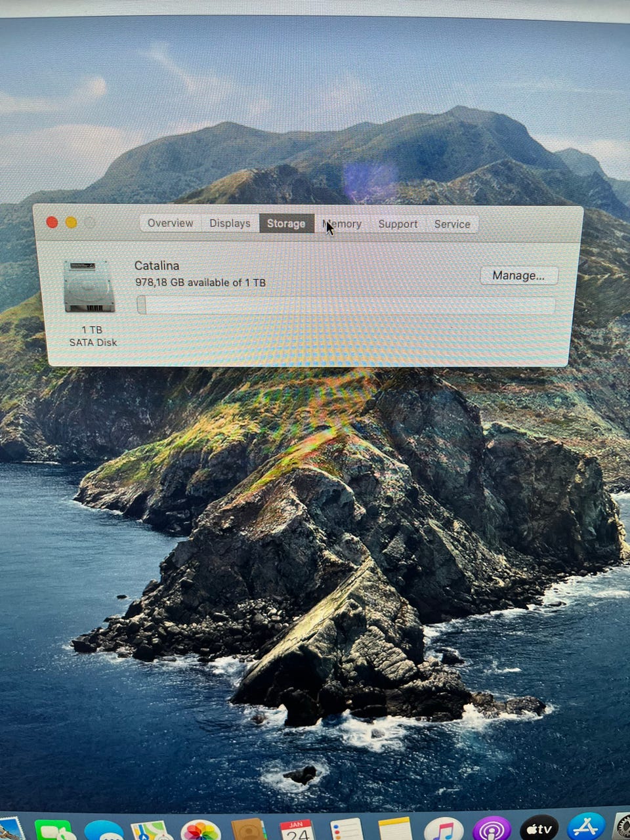The width and height of the screenshot is (630, 840).
Task: Open the Displays tab
Action: pos(230,223)
